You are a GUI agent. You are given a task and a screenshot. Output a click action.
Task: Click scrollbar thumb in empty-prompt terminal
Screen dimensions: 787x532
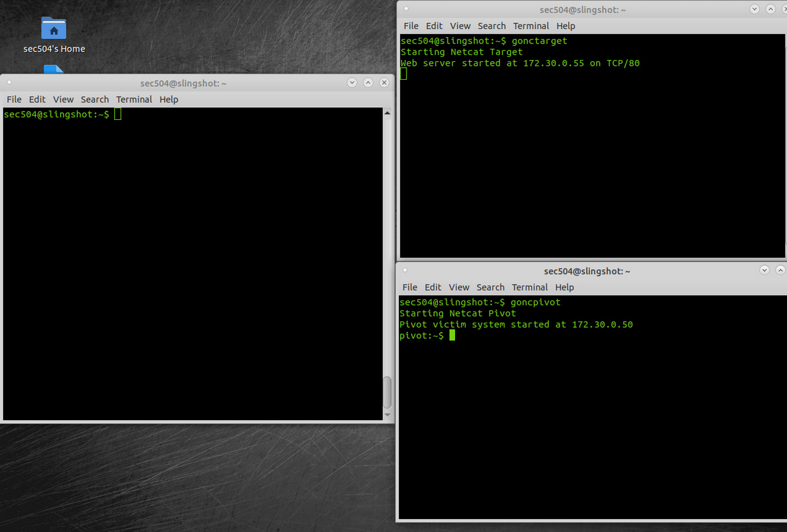[x=387, y=392]
